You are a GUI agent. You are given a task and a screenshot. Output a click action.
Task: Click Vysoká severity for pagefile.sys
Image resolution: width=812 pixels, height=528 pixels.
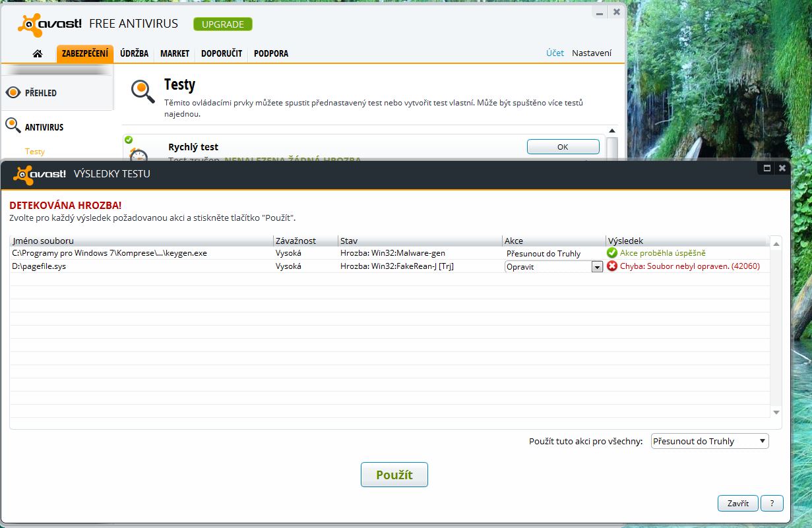click(x=288, y=266)
